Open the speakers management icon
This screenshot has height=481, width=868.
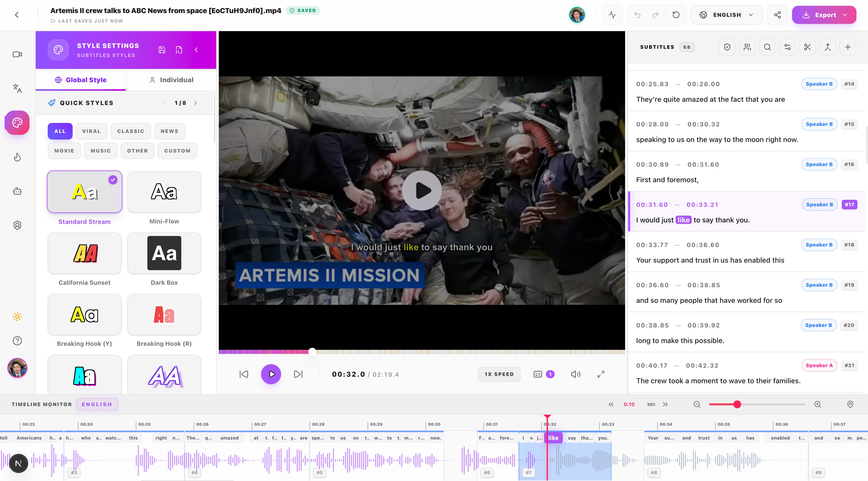coord(747,47)
